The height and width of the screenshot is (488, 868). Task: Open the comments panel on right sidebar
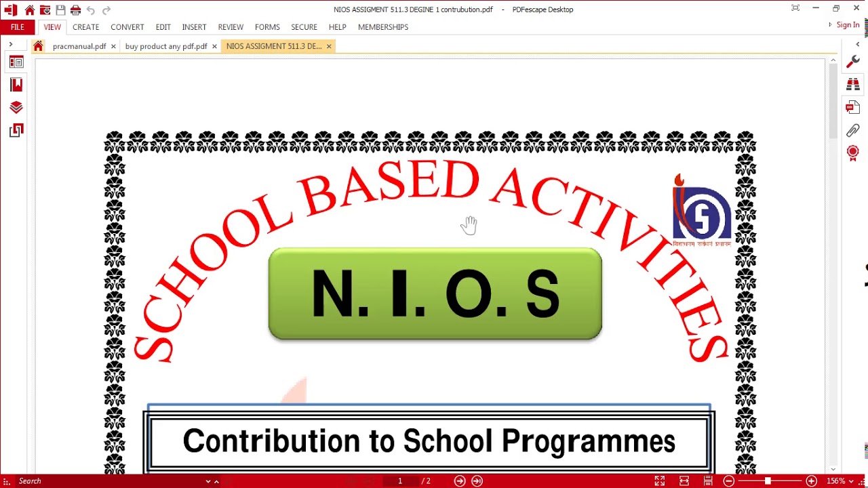tap(853, 107)
